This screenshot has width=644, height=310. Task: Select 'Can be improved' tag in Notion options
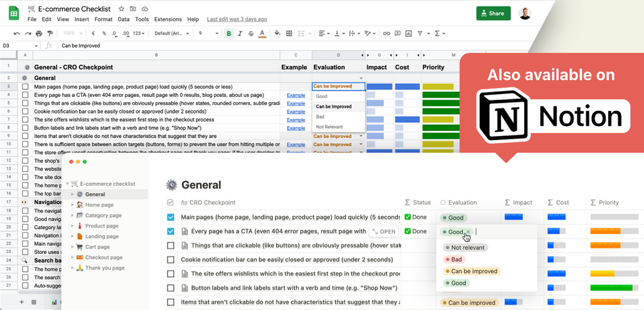pos(471,271)
